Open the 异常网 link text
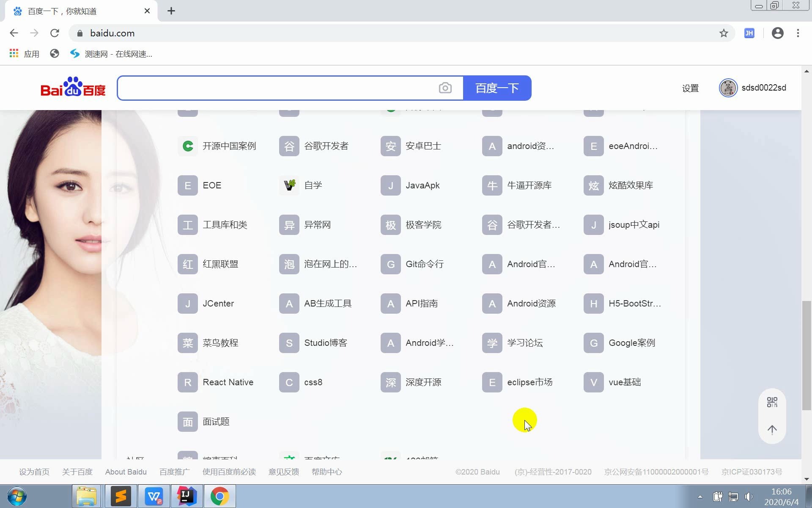 tap(318, 225)
